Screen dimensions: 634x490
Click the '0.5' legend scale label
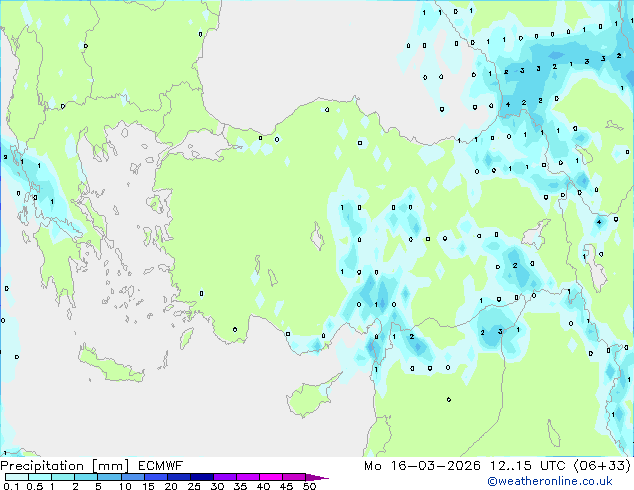(x=35, y=486)
